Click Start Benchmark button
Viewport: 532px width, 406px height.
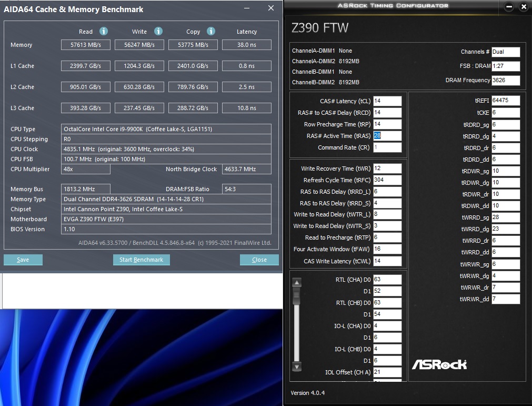coord(141,260)
